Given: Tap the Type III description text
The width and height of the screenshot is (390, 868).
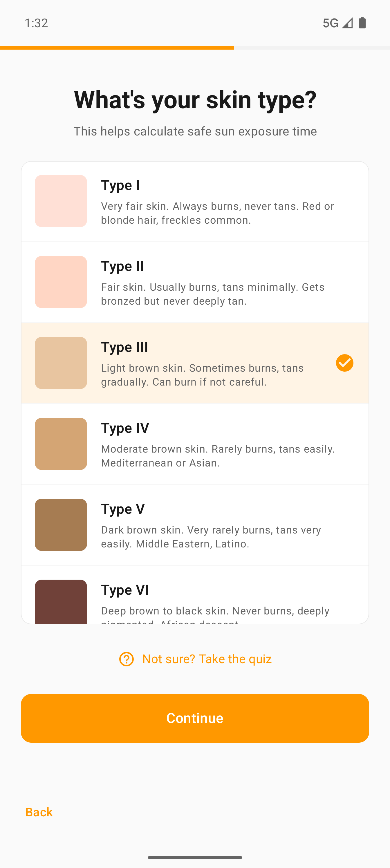Looking at the screenshot, I should tap(202, 375).
